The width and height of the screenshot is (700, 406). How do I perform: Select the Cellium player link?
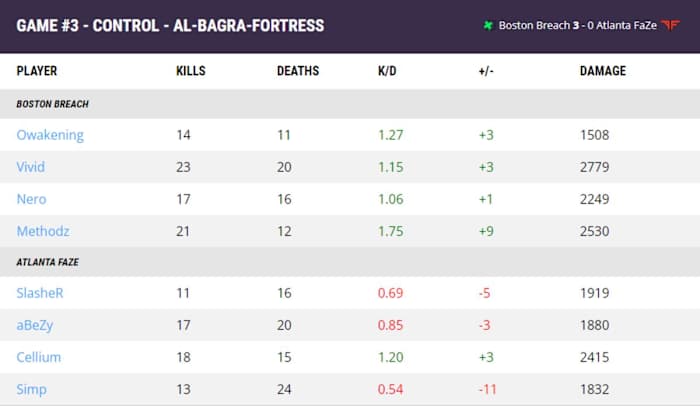point(40,357)
